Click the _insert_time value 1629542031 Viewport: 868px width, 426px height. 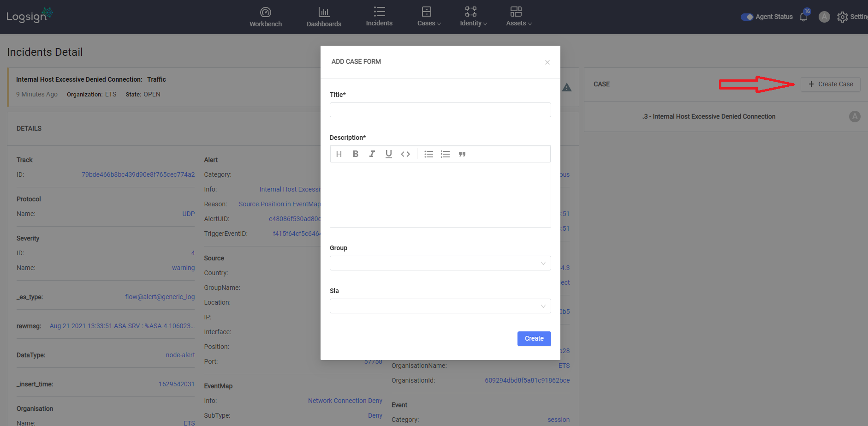point(176,384)
